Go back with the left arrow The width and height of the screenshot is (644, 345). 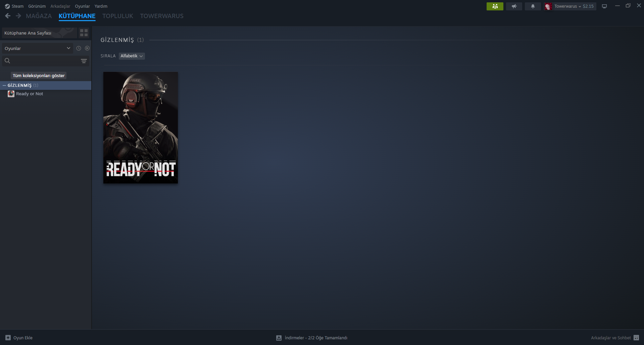pos(8,16)
